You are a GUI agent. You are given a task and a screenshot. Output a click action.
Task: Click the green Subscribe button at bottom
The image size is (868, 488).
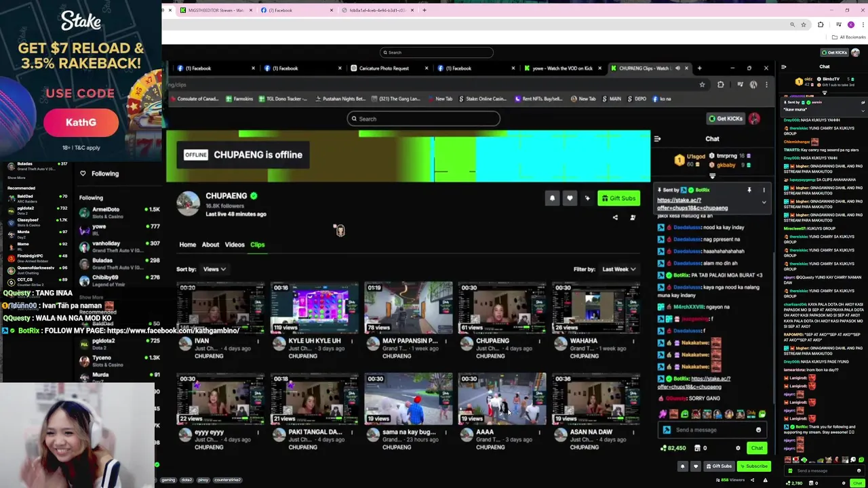[754, 466]
